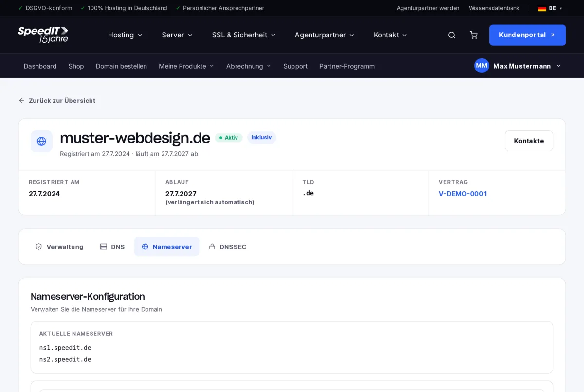Open the shopping cart icon
Screen dimensions: 584x392
474,35
